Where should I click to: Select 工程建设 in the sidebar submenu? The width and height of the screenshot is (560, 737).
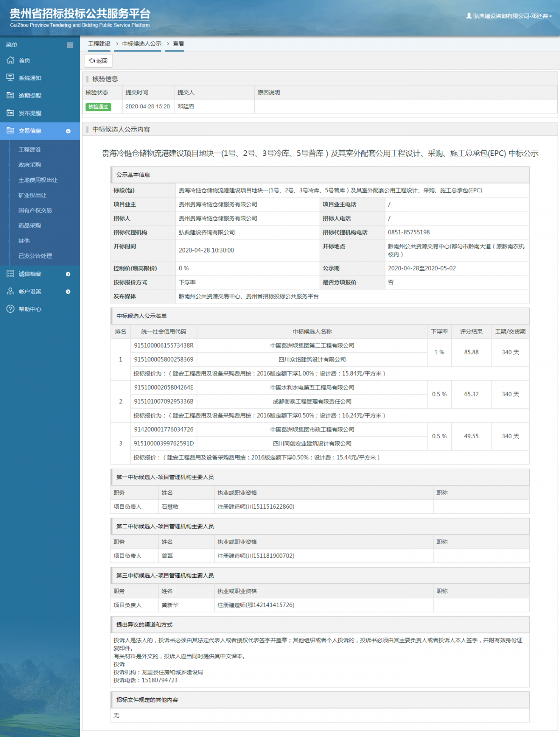[x=29, y=150]
